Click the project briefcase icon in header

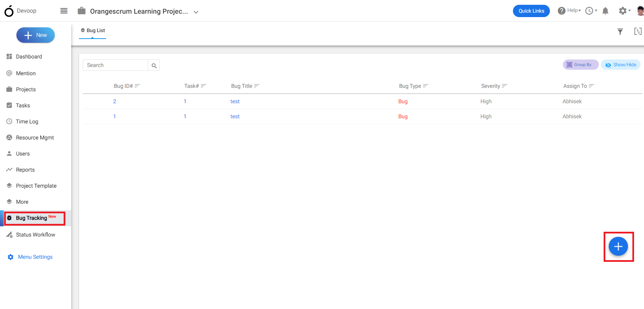pyautogui.click(x=81, y=11)
